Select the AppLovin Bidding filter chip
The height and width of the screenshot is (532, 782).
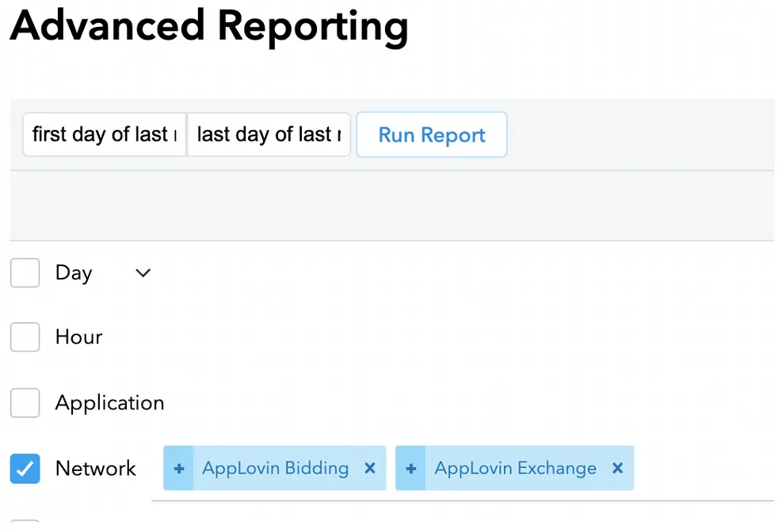coord(276,468)
